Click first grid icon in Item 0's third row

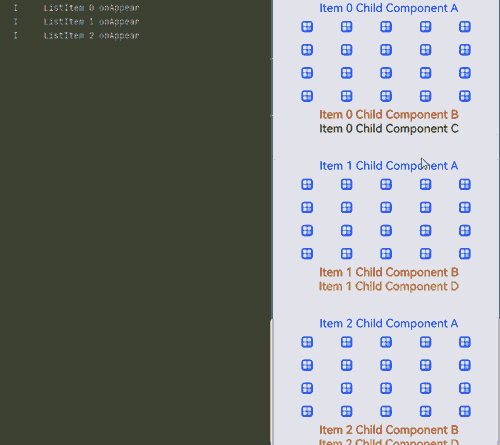pyautogui.click(x=307, y=73)
